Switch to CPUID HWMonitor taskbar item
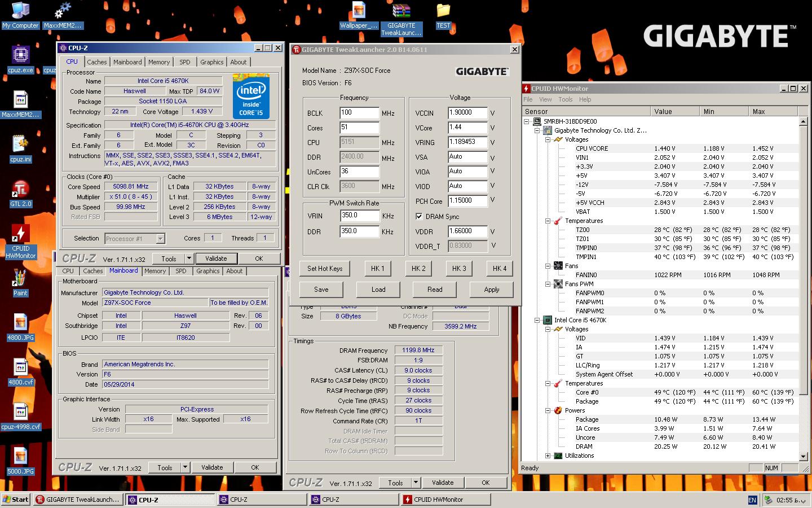The height and width of the screenshot is (508, 812). 445,500
